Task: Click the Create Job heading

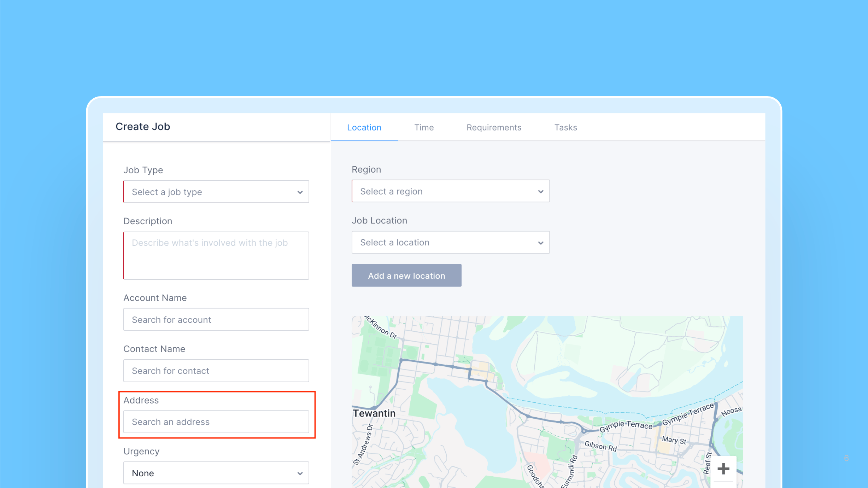Action: pos(143,126)
